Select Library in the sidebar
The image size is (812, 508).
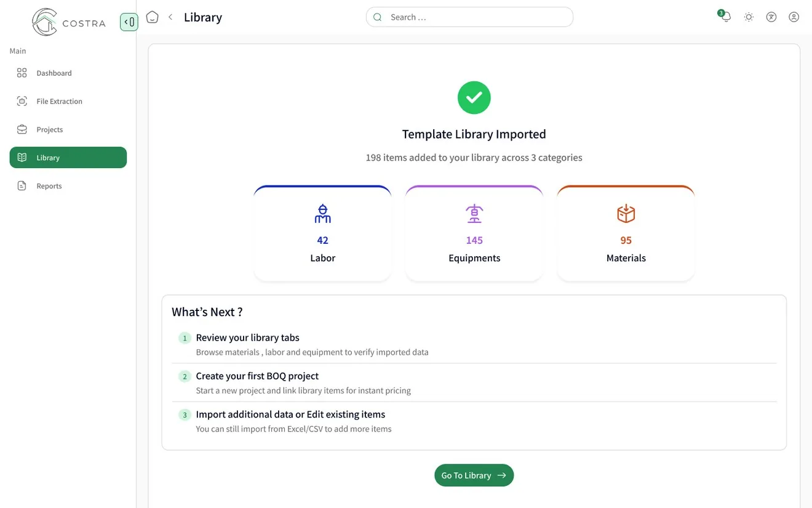[x=68, y=158]
